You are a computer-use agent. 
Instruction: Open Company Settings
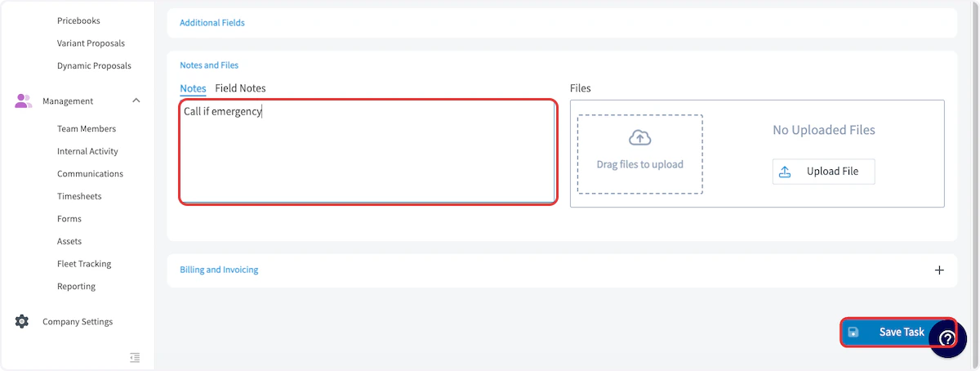[78, 322]
